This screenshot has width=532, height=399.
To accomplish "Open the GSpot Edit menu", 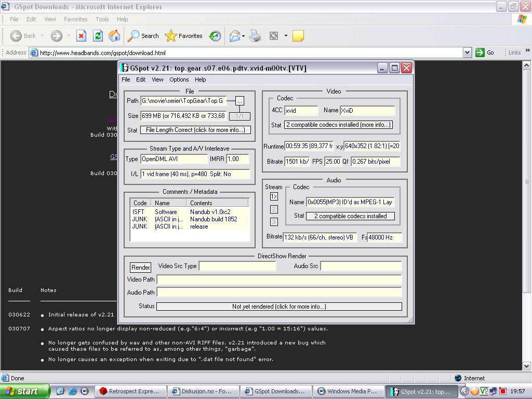I will 141,79.
